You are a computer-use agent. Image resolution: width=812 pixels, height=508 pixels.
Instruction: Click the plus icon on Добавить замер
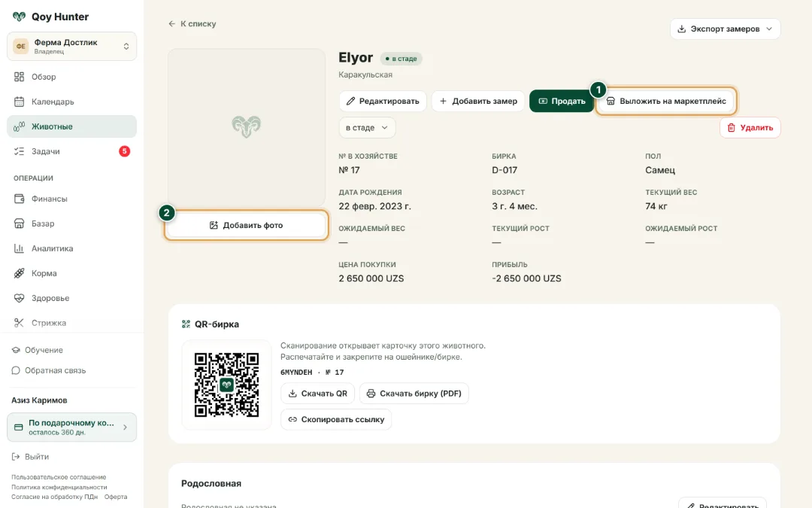point(444,101)
